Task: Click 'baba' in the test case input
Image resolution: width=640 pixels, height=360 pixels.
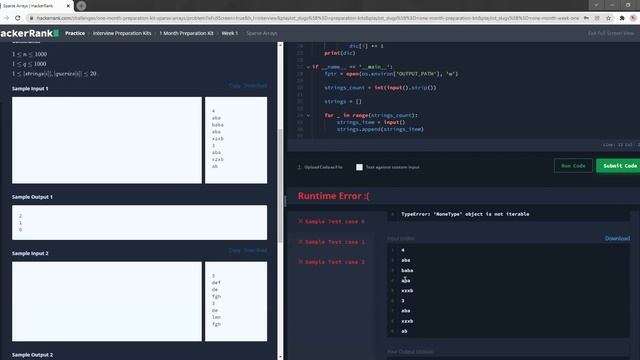Action: 407,270
